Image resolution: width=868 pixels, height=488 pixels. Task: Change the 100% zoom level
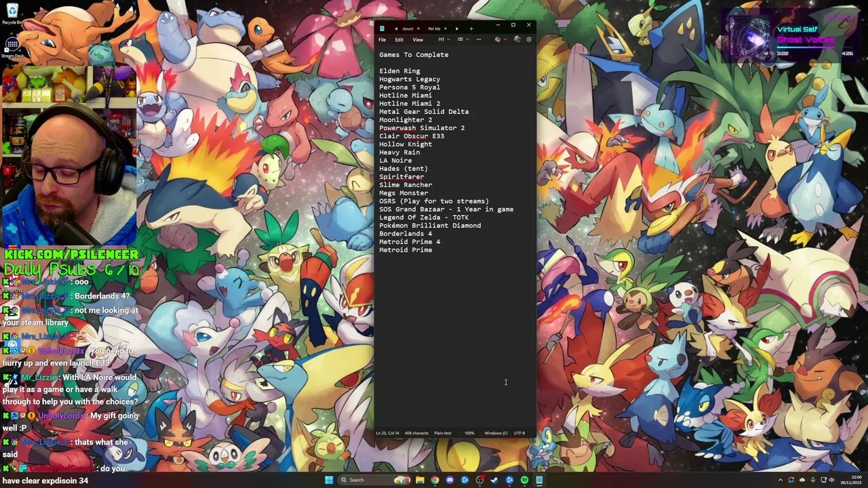469,433
